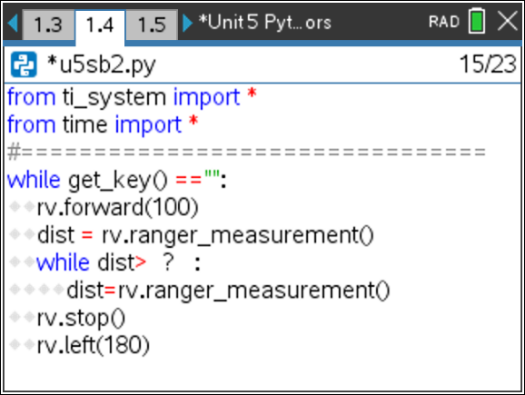Viewport: 525px width, 395px height.
Task: Click the from ti_system import line
Action: click(132, 97)
